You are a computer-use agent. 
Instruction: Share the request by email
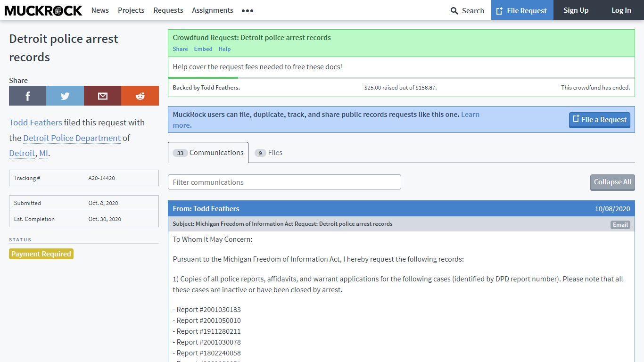point(102,96)
